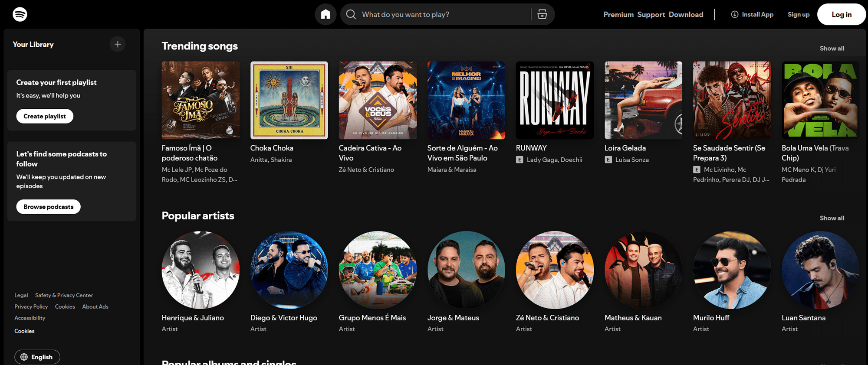Click Browse podcasts button
This screenshot has height=365, width=868.
click(49, 207)
